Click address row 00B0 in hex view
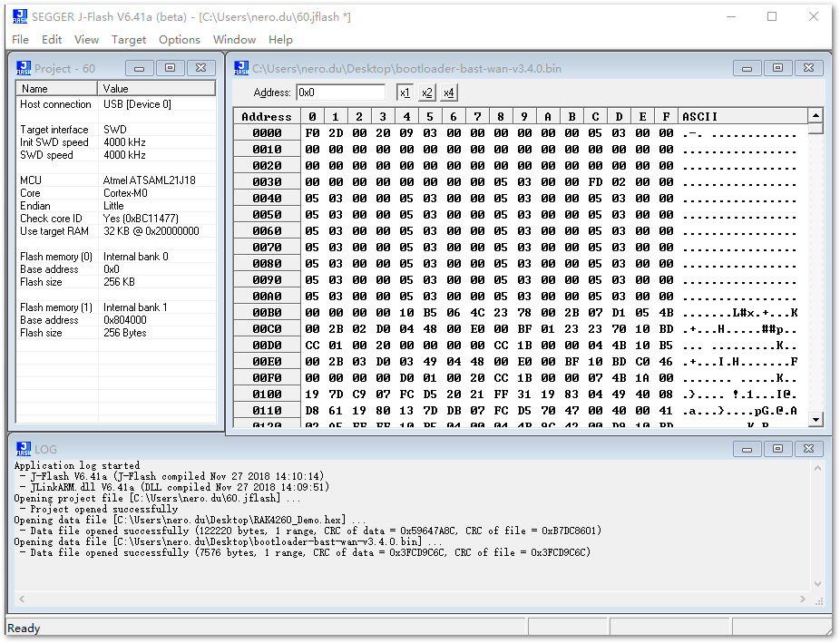This screenshot has width=840, height=643. 267,313
